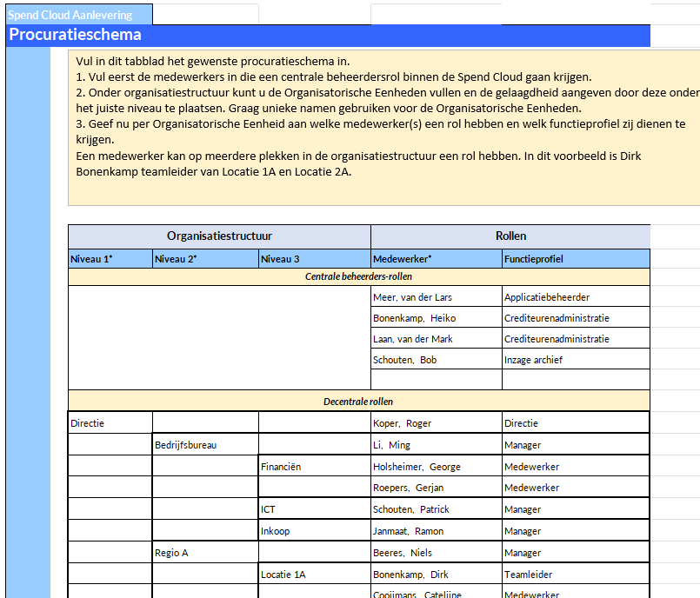Click the employee cell 'Janmaat, Ramon'

409,531
